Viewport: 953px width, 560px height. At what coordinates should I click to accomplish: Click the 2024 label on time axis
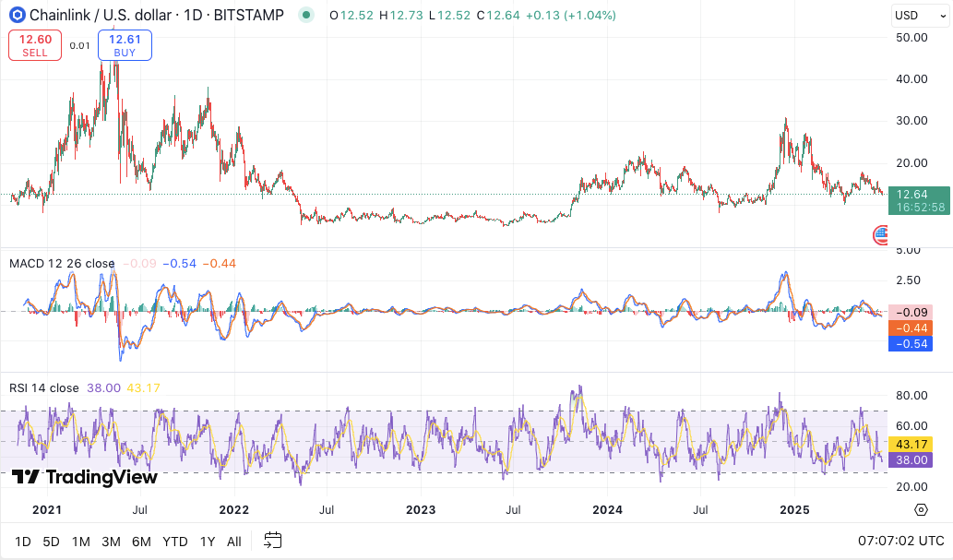(x=607, y=509)
